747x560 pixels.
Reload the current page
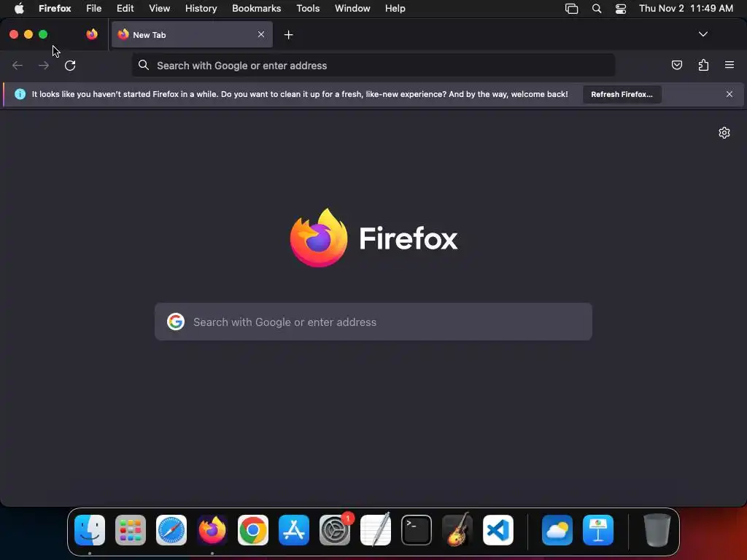point(70,65)
